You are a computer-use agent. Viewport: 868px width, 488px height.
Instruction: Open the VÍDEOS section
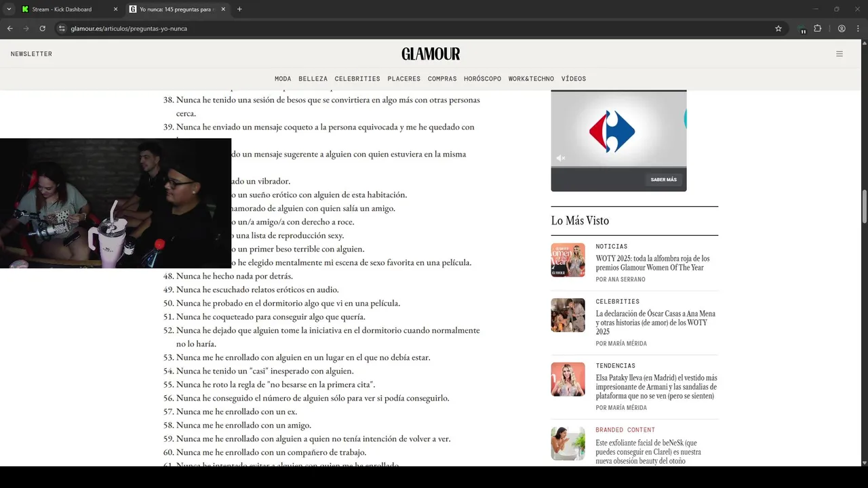pos(574,79)
